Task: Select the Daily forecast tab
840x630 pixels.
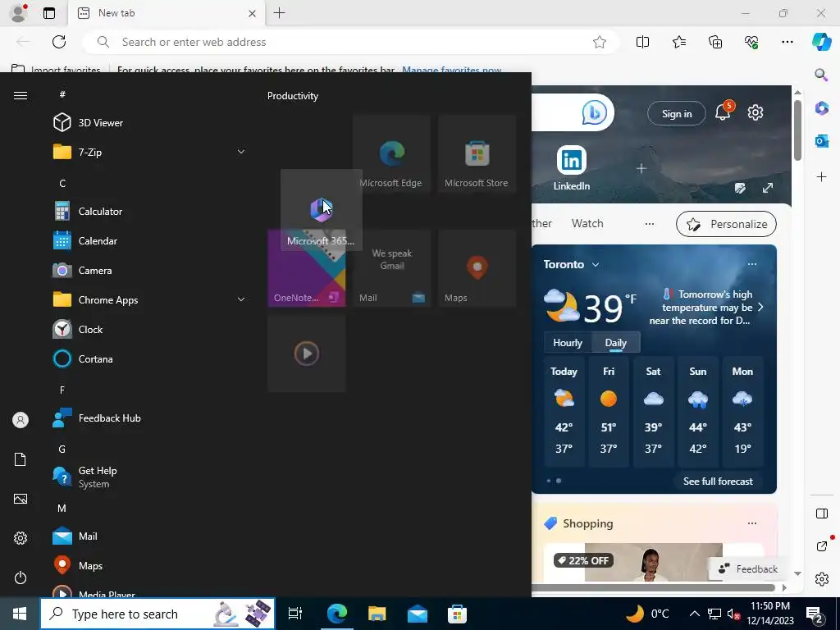Action: pyautogui.click(x=615, y=343)
